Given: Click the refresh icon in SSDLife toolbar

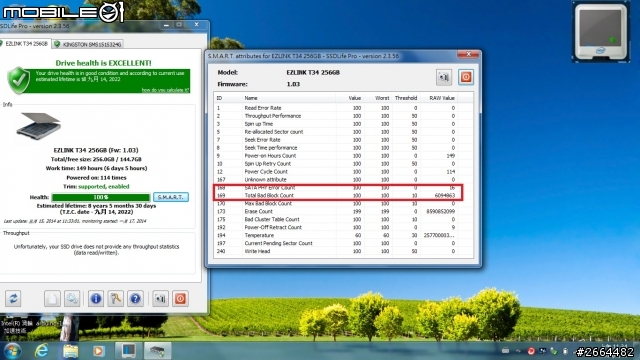Looking at the screenshot, I should coord(13,298).
